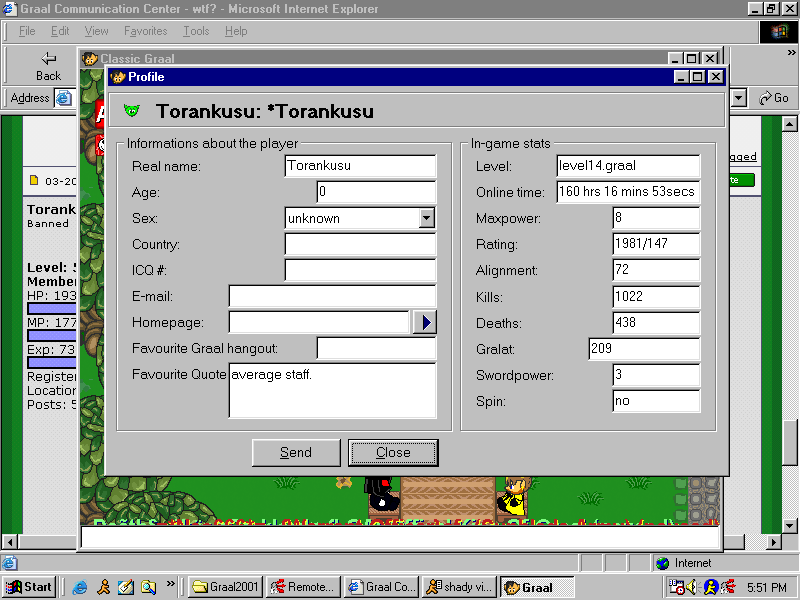The width and height of the screenshot is (800, 600).
Task: Open the Tools menu
Action: 196,31
